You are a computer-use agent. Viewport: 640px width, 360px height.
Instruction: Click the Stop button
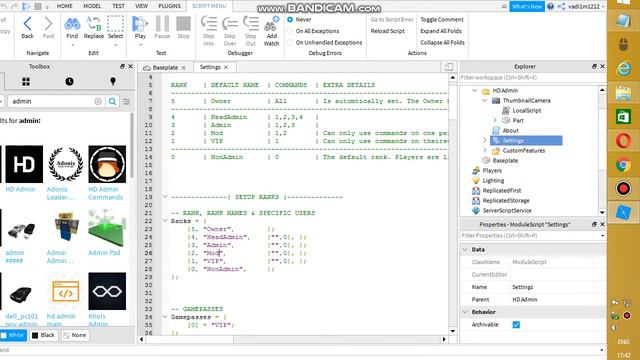coord(183,24)
